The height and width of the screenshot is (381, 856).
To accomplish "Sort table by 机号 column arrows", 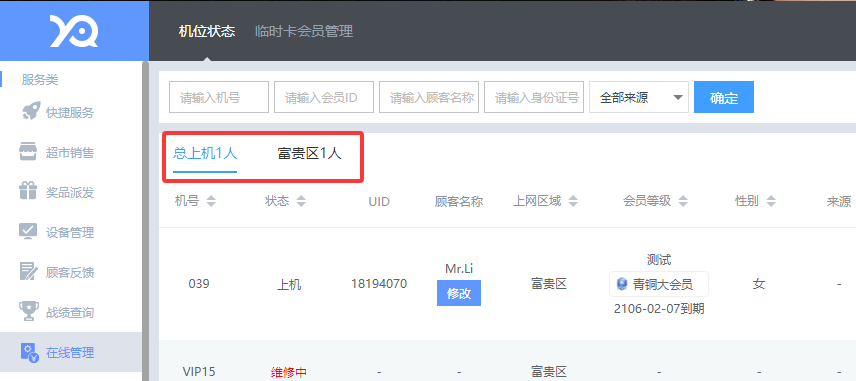I will pyautogui.click(x=211, y=201).
